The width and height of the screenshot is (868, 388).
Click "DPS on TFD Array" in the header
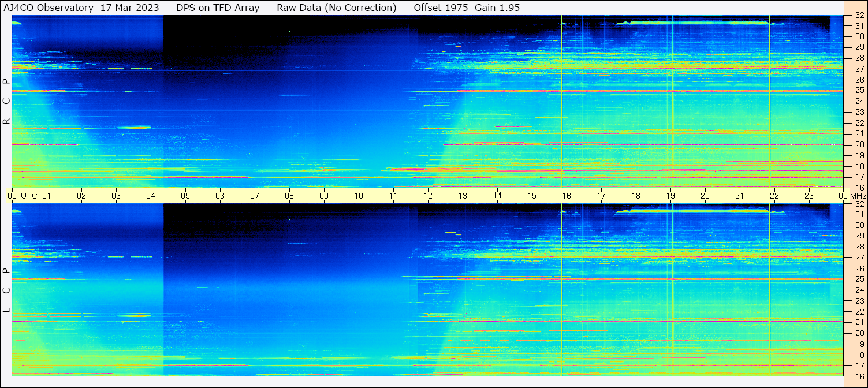[218, 8]
